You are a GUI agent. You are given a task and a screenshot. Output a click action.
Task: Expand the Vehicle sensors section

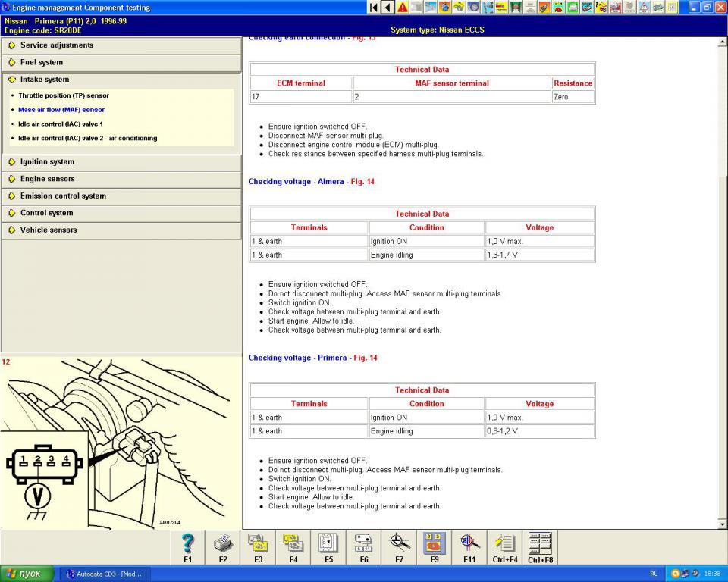pyautogui.click(x=121, y=230)
